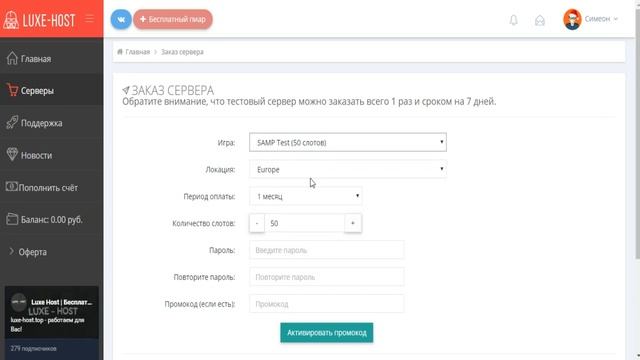Open the VK round blue icon
640x360 pixels.
point(121,19)
